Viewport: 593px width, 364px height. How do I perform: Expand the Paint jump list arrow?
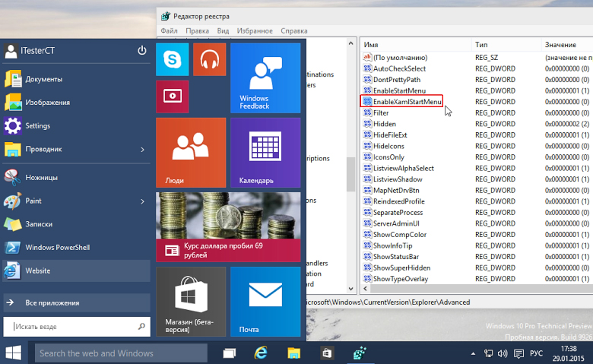pos(143,201)
